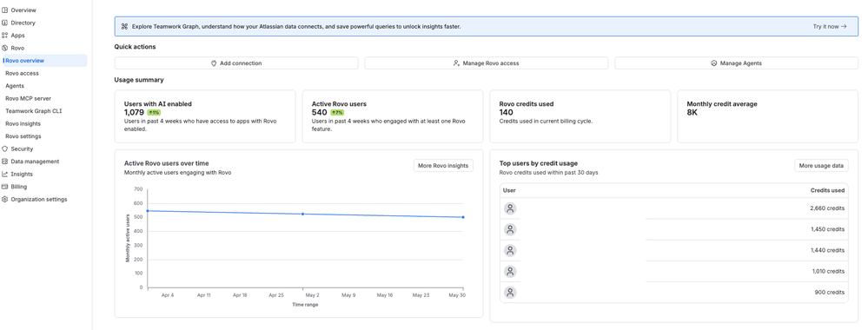
Task: Click the 2,660 credits value
Action: pos(827,208)
